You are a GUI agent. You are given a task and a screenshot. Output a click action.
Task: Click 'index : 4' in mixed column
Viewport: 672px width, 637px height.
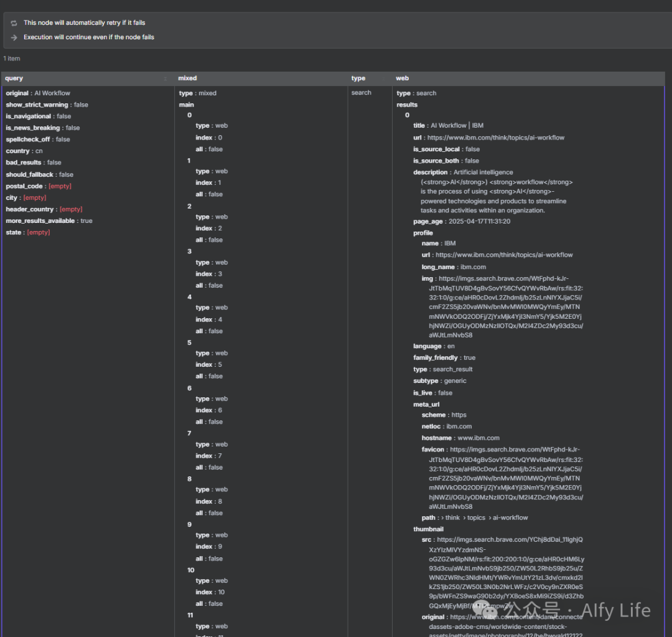208,319
